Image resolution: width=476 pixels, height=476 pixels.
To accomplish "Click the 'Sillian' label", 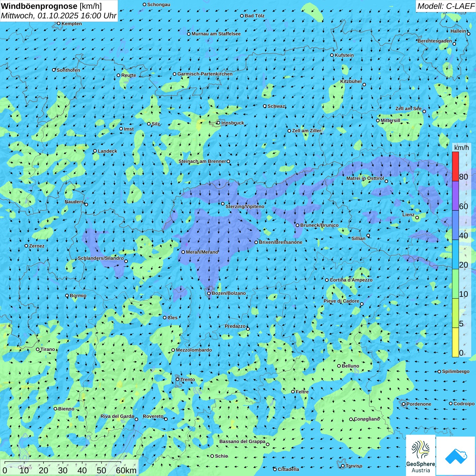I will pyautogui.click(x=358, y=238).
